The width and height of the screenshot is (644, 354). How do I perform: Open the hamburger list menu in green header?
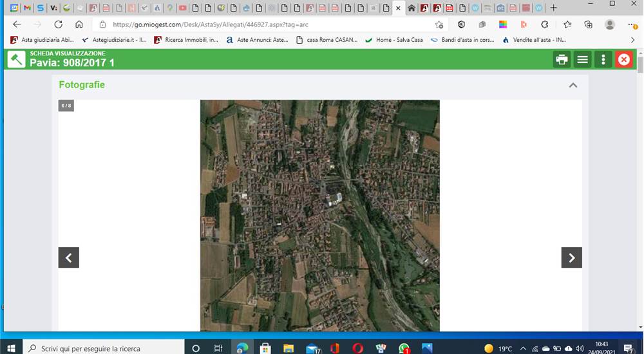tap(582, 60)
